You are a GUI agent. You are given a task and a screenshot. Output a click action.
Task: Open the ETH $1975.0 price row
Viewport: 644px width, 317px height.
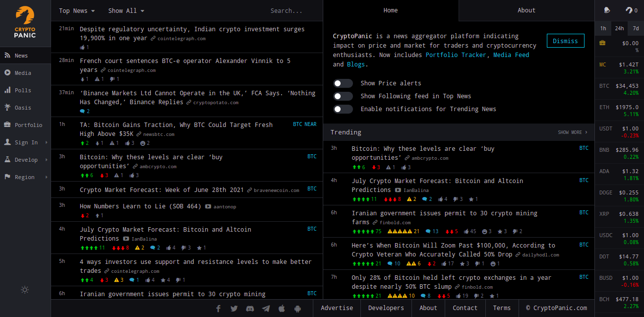coord(619,111)
